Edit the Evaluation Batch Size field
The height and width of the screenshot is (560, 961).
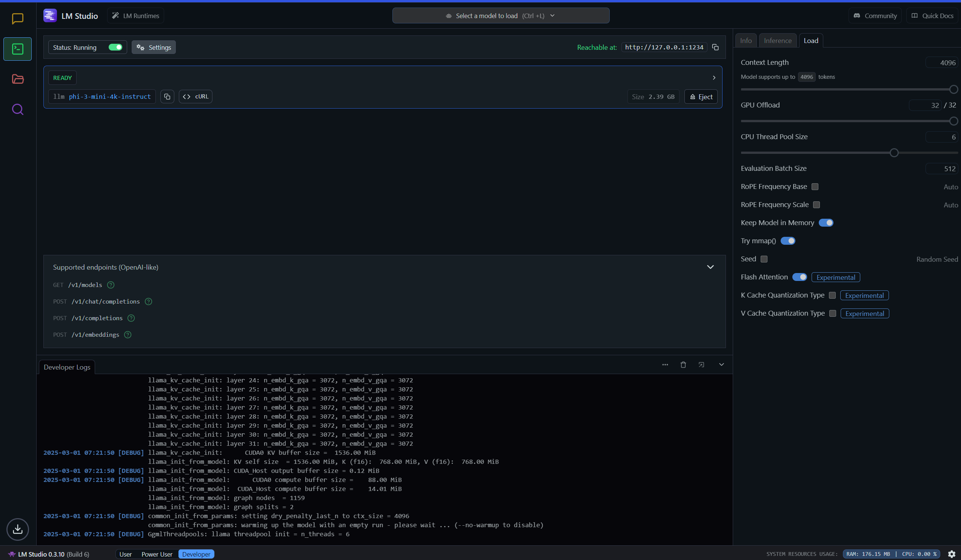click(941, 169)
